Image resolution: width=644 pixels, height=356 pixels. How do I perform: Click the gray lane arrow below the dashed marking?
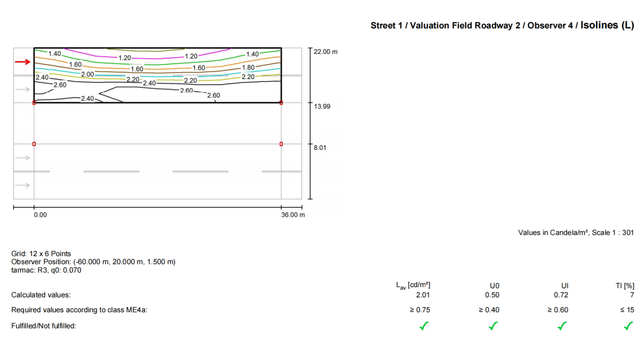point(22,185)
